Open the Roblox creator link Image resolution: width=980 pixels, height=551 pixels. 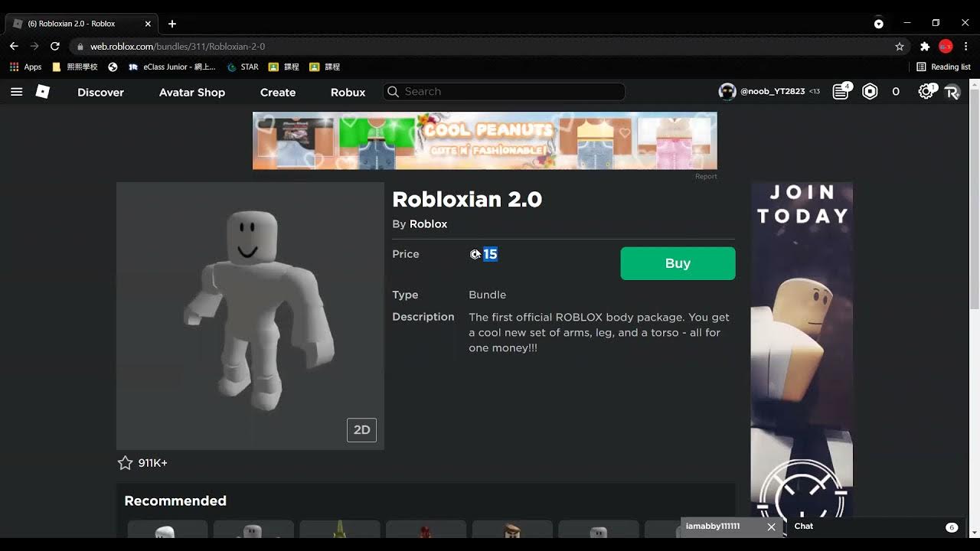click(428, 224)
